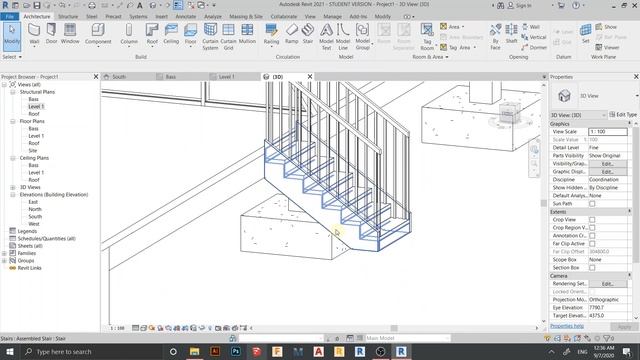640x360 pixels.
Task: Open the Properties help link
Action: pos(567,326)
